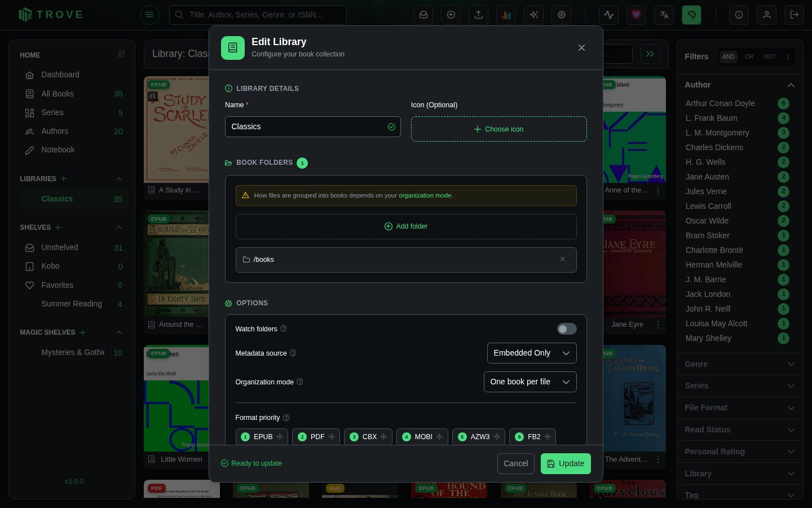
Task: Click the Choose icon upload area
Action: (x=499, y=129)
